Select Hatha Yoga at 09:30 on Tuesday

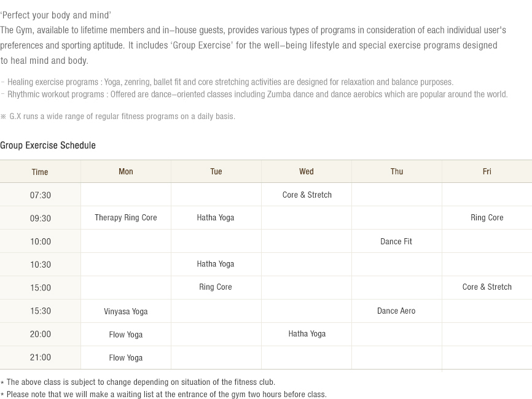[216, 218]
